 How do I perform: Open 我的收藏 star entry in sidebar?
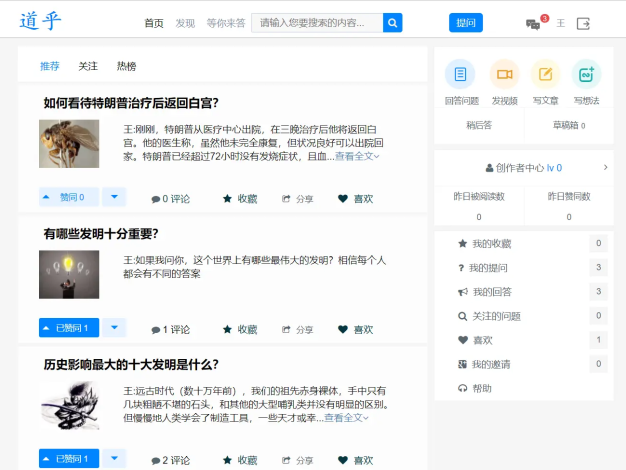point(485,244)
